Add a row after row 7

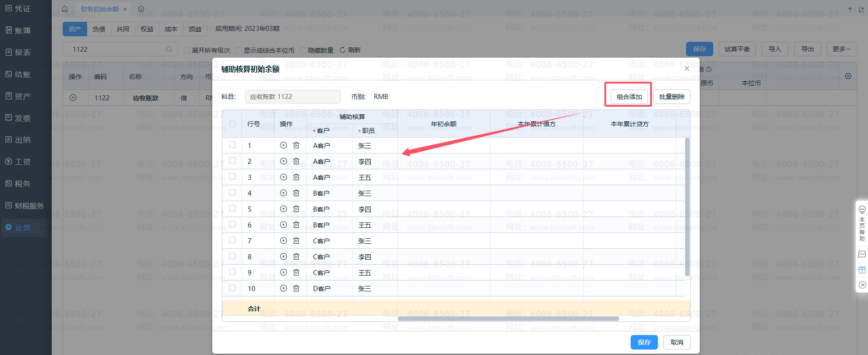[284, 241]
